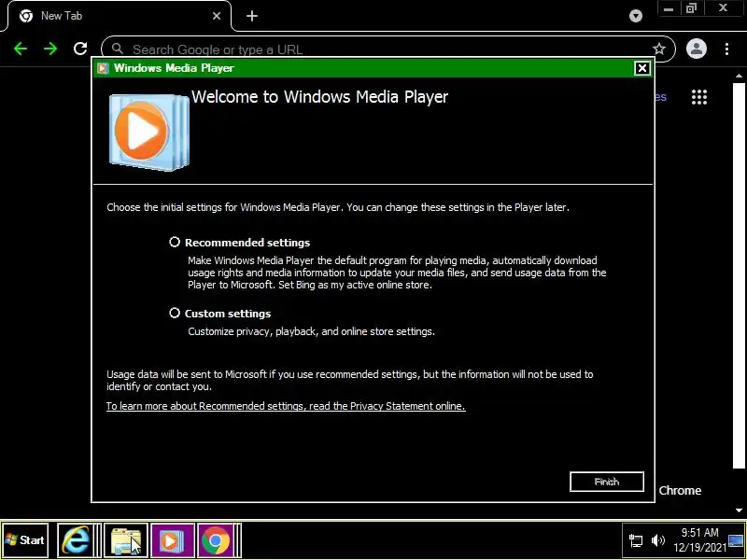This screenshot has height=560, width=747.
Task: Switch to Chrome on the taskbar
Action: [216, 540]
